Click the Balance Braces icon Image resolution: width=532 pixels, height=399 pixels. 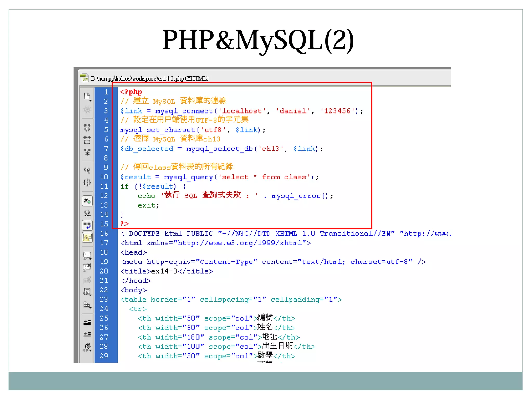88,182
